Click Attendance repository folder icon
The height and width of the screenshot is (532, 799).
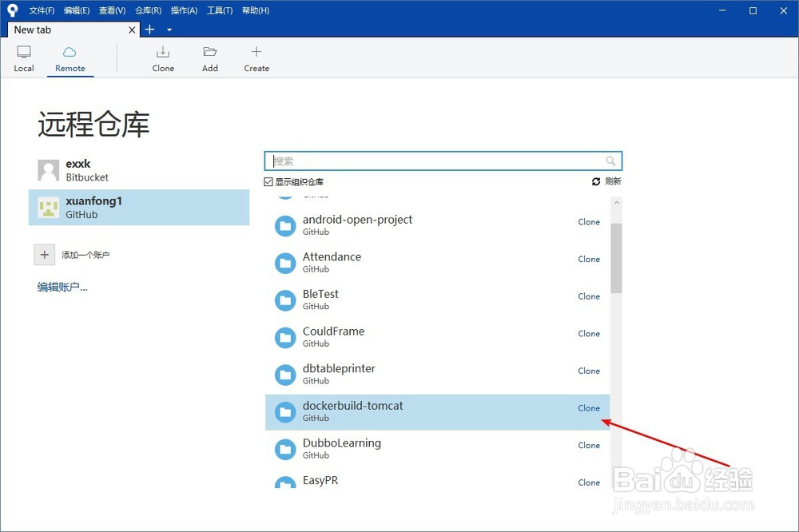(x=285, y=263)
